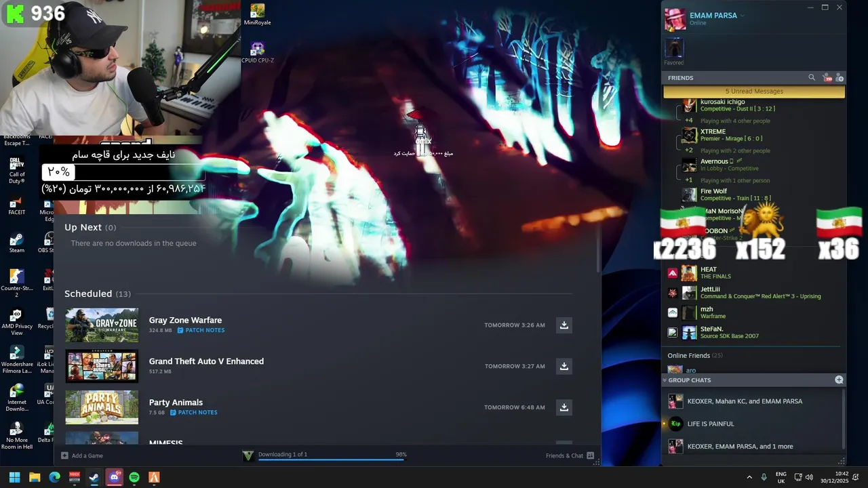The image size is (868, 488).
Task: Click the Party Animals game thumbnail
Action: [x=102, y=407]
